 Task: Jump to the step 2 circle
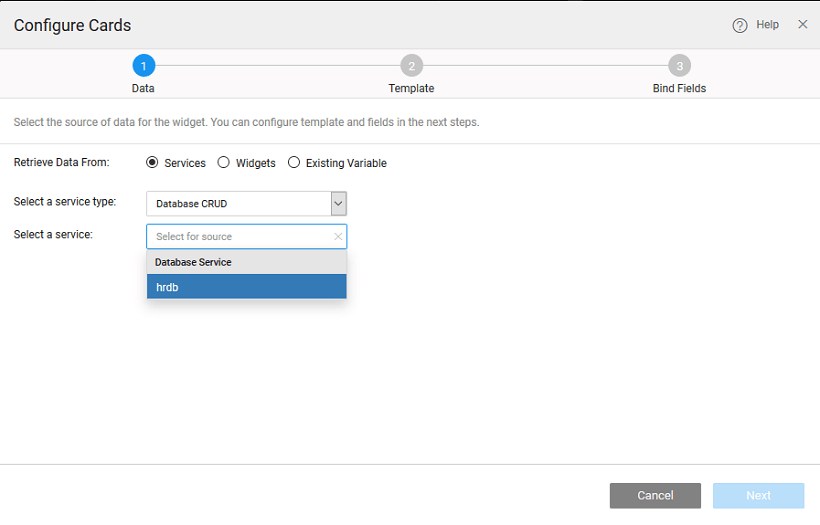coord(411,66)
